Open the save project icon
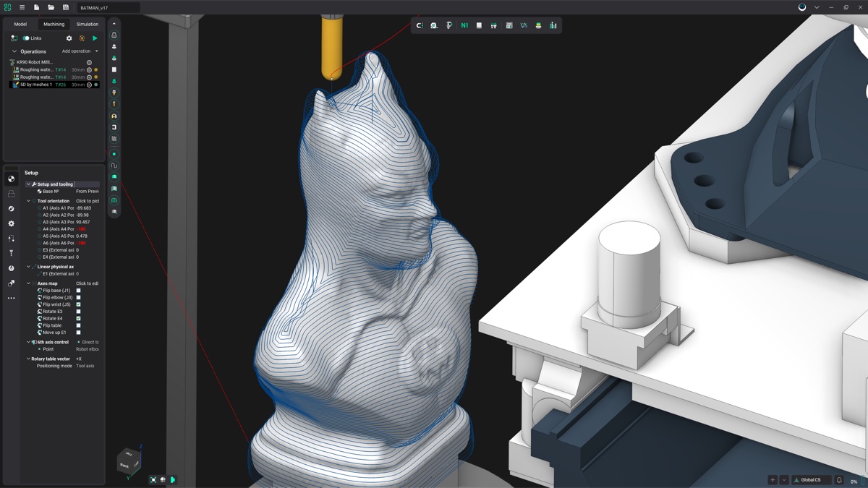868x488 pixels. pyautogui.click(x=65, y=7)
